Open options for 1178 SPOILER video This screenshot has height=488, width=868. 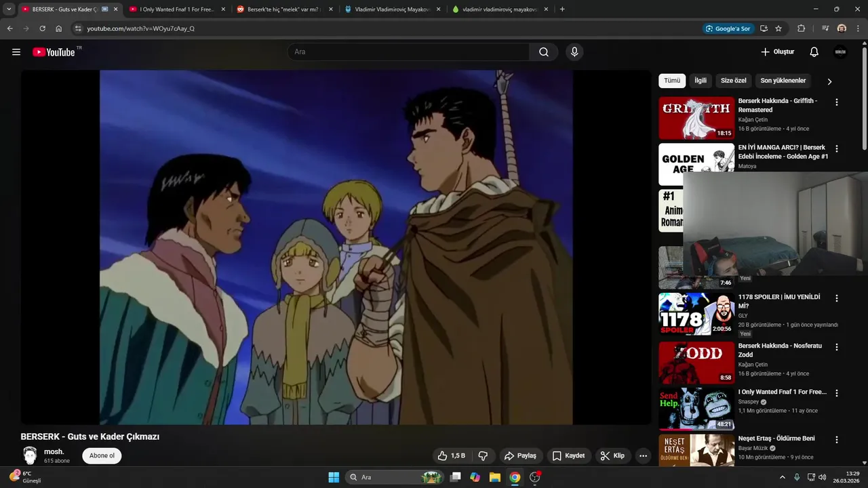click(837, 298)
